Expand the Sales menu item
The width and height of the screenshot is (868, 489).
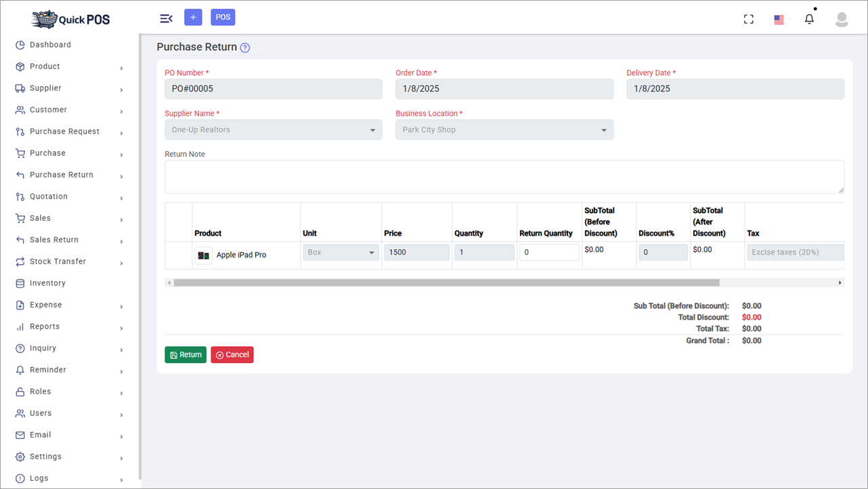point(47,217)
